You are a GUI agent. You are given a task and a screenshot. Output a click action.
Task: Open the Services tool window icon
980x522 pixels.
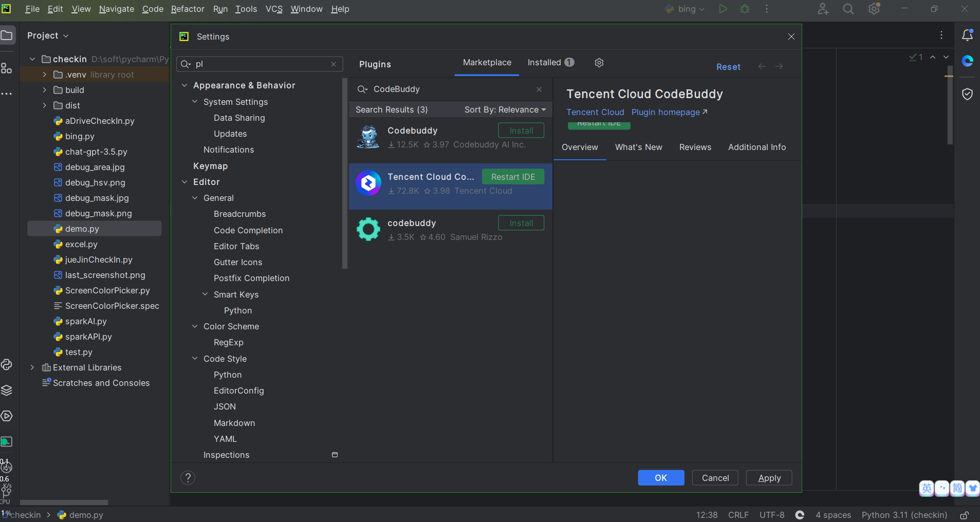(6, 416)
